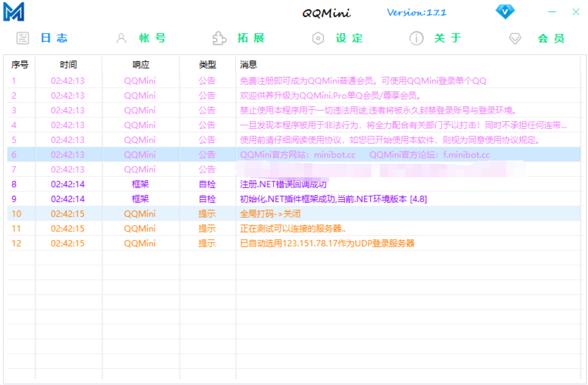Open the 关于 tab
Image resolution: width=588 pixels, height=385 pixels.
(448, 38)
